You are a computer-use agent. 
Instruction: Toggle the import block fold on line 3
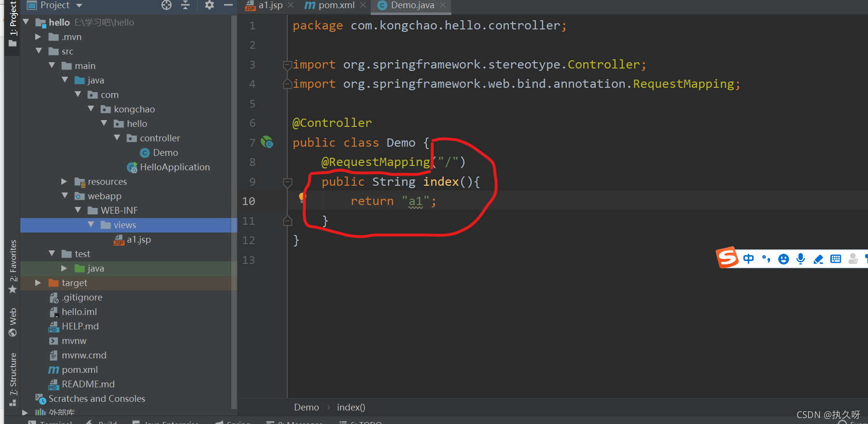288,65
